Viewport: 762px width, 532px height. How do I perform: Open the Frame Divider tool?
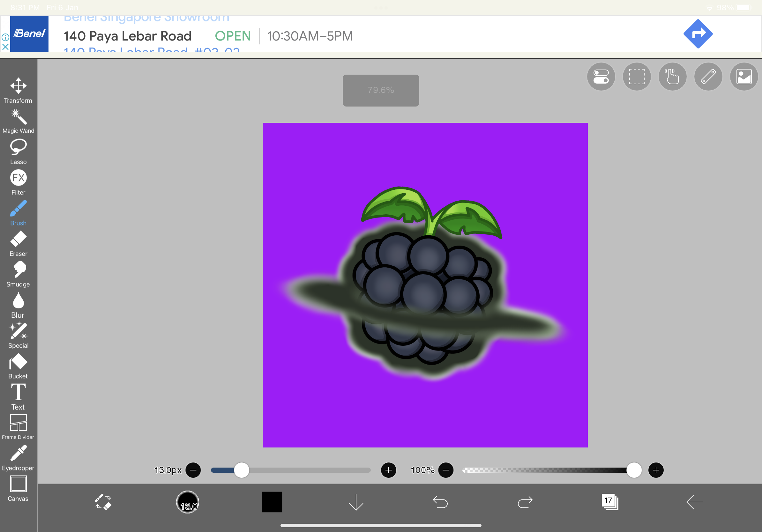pos(18,427)
